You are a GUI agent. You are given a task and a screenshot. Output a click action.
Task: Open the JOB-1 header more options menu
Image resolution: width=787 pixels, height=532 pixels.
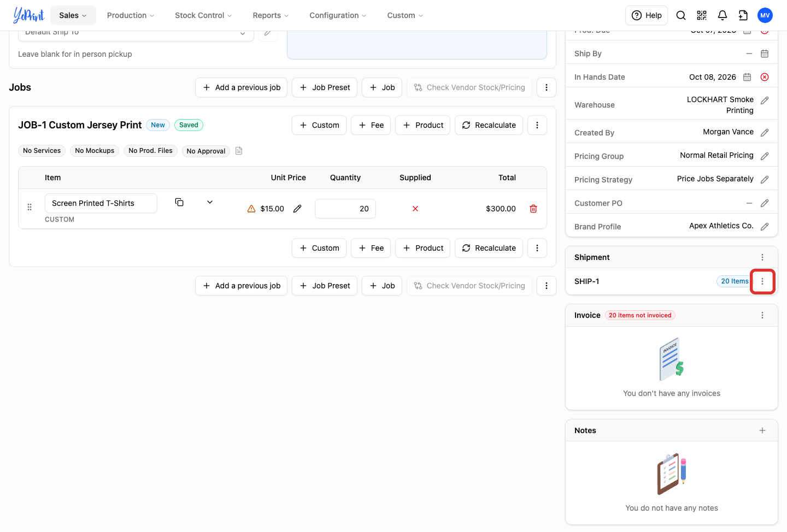(x=537, y=125)
